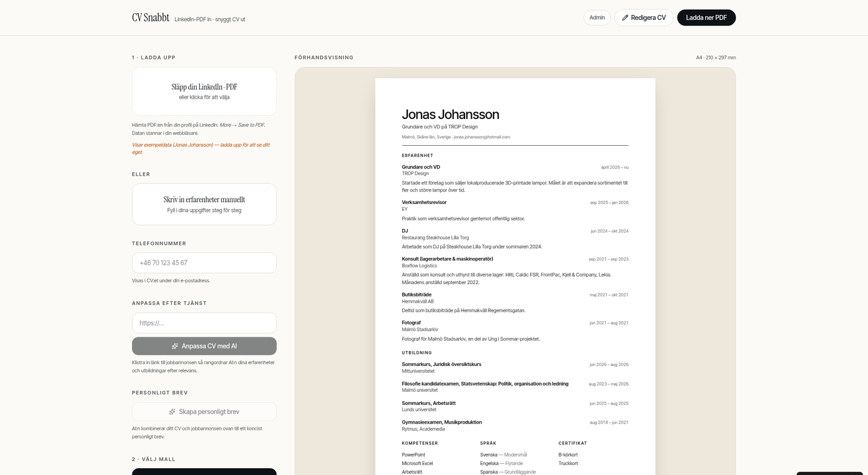Click the ANPASSA EFTER TJÄNST section label

[x=169, y=303]
